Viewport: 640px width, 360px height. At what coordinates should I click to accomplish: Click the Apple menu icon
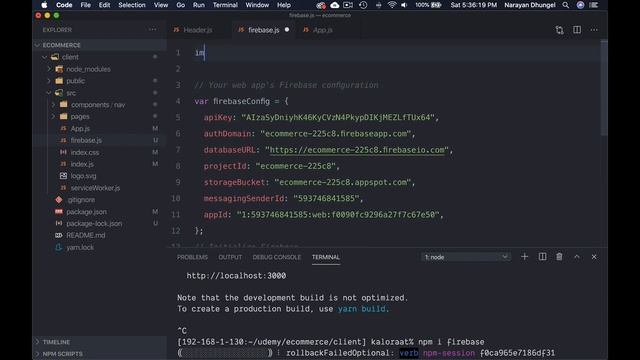click(44, 5)
